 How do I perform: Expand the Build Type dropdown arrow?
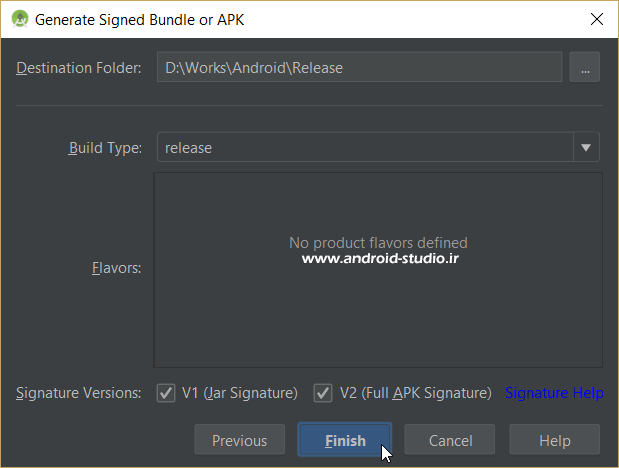pos(586,148)
